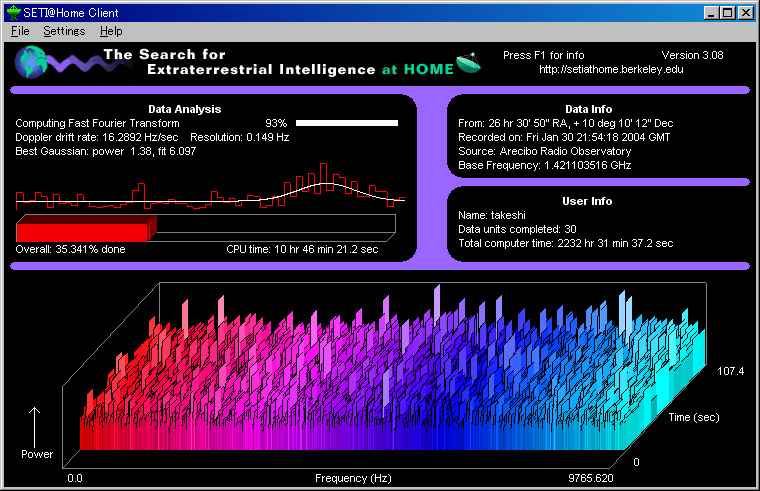
Task: Click 'Overall: 35.341% done' text
Action: tap(70, 249)
